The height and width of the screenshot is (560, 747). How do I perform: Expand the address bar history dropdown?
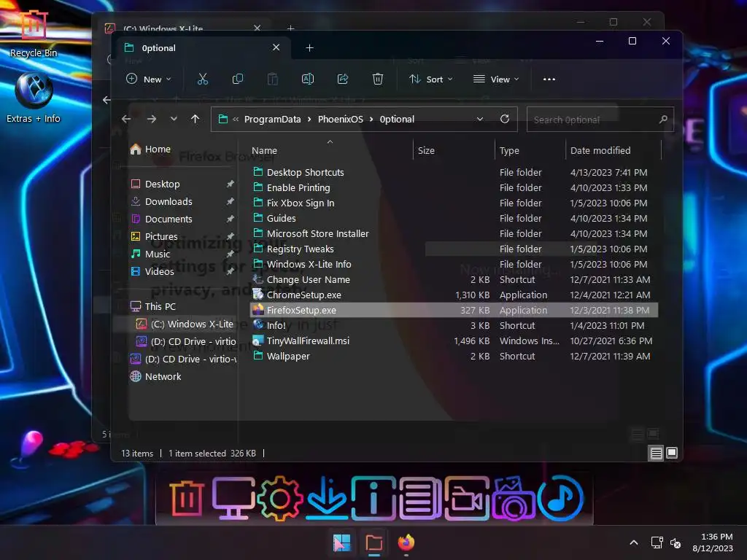pos(480,119)
